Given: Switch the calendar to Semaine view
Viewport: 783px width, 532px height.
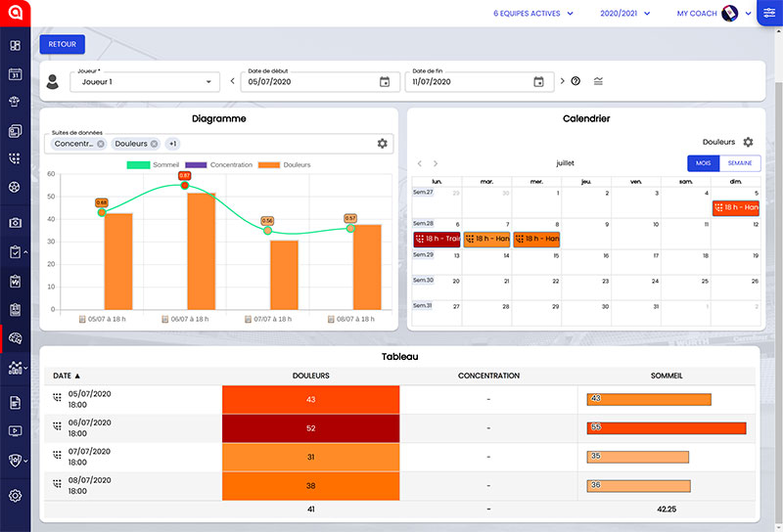Looking at the screenshot, I should point(740,163).
